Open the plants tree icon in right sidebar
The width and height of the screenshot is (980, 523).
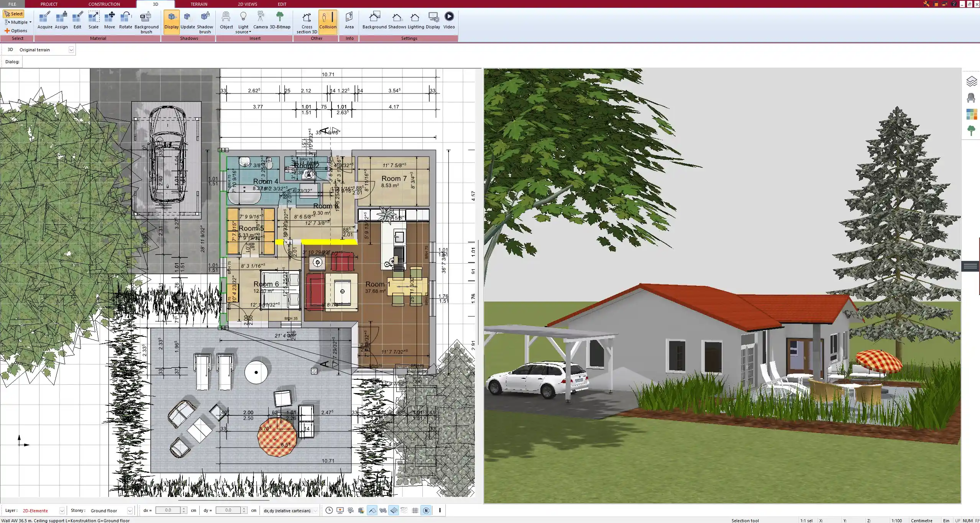click(x=971, y=131)
